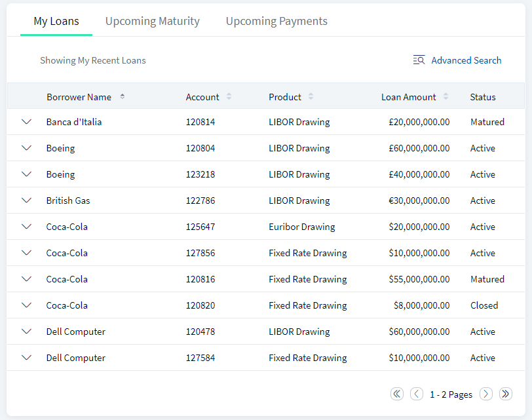The height and width of the screenshot is (420, 532).
Task: Click account number 120804
Action: click(200, 148)
